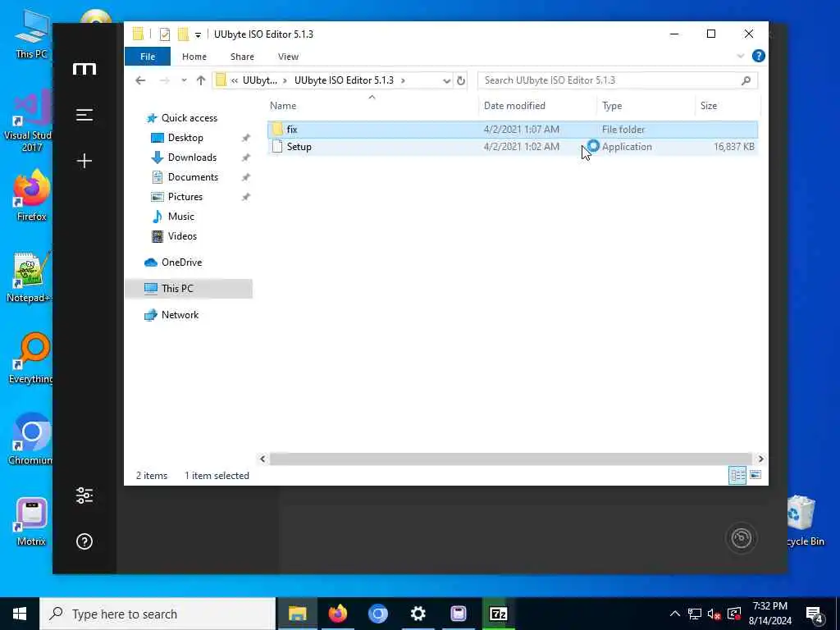840x630 pixels.
Task: Open Settings gear in the taskbar
Action: (418, 614)
